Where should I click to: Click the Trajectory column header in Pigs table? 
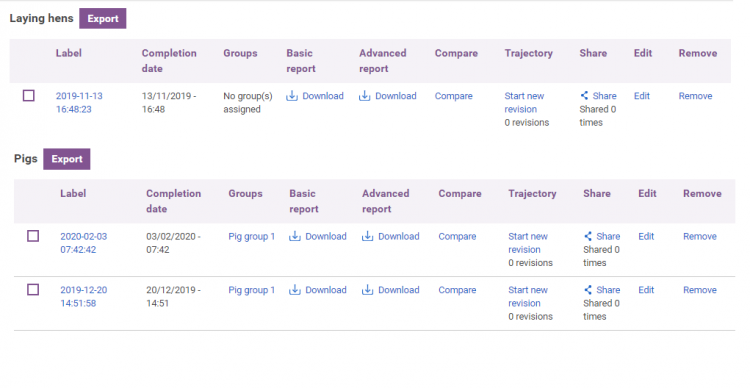click(532, 194)
